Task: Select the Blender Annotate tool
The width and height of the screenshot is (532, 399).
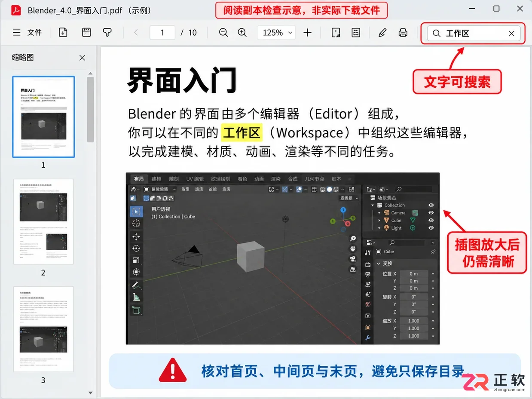Action: (136, 285)
